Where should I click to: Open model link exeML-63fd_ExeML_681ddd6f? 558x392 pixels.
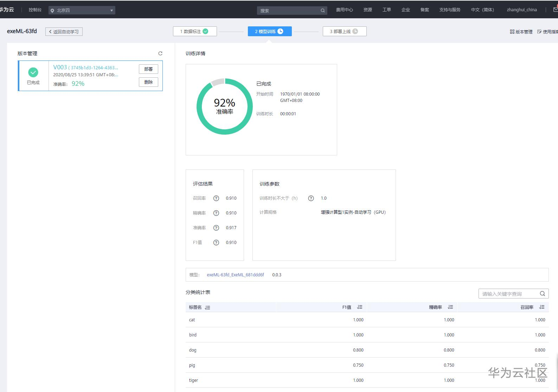235,275
